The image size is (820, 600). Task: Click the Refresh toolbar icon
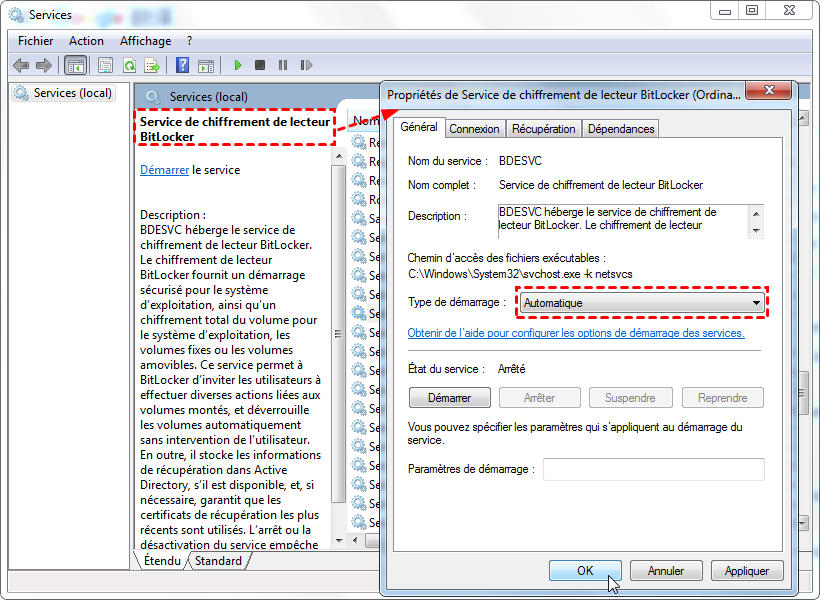(x=129, y=65)
